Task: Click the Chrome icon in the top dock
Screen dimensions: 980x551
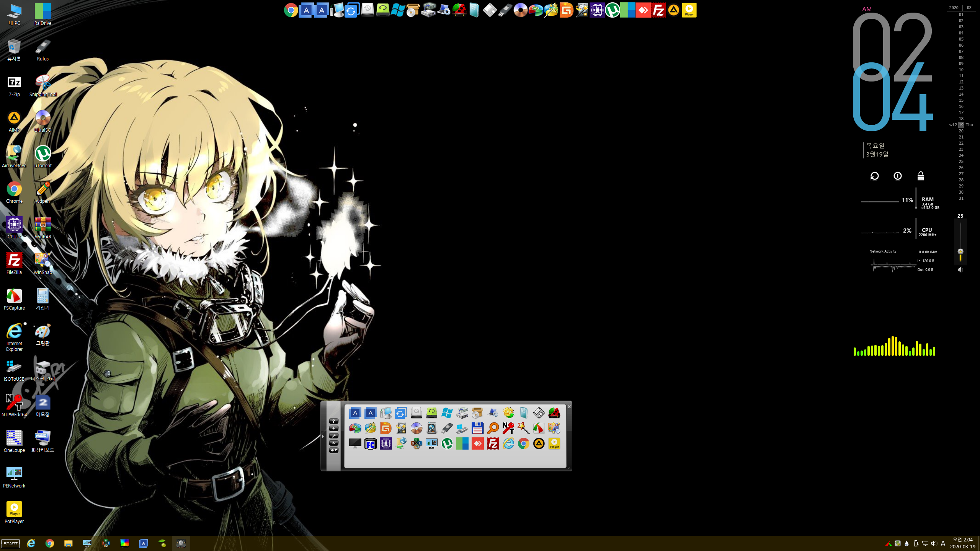Action: point(291,10)
